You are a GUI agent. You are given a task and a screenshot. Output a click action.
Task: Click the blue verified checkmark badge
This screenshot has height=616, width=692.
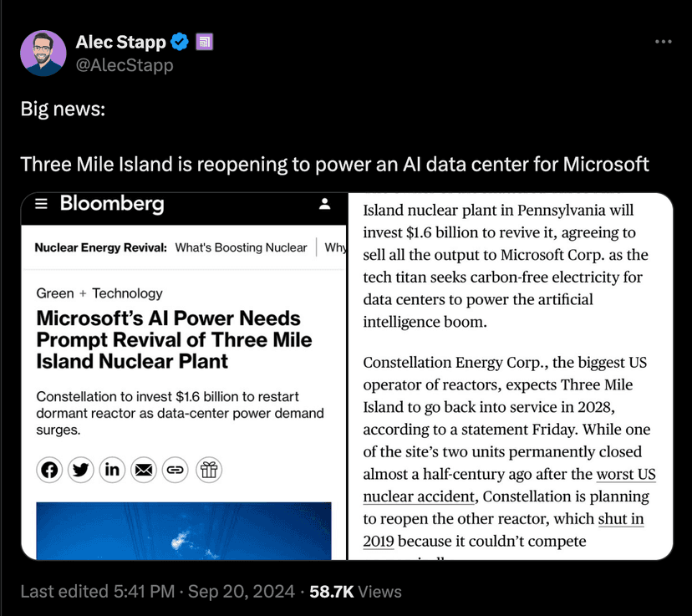point(180,42)
